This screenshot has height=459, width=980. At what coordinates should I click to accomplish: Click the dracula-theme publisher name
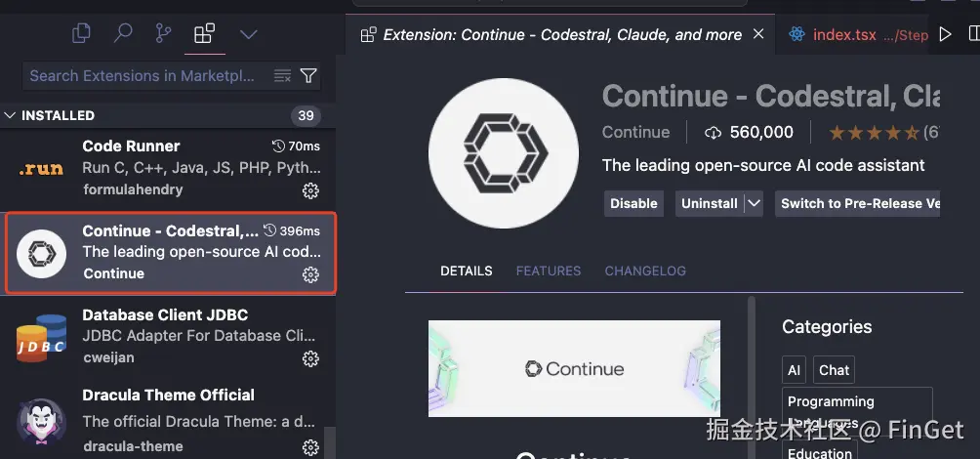click(x=133, y=446)
